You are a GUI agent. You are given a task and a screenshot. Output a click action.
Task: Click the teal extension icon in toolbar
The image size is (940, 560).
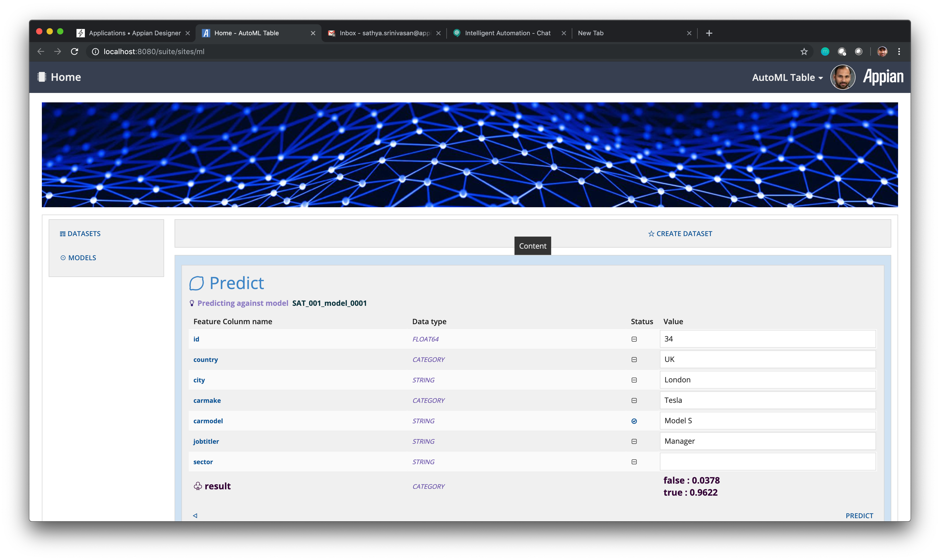825,52
